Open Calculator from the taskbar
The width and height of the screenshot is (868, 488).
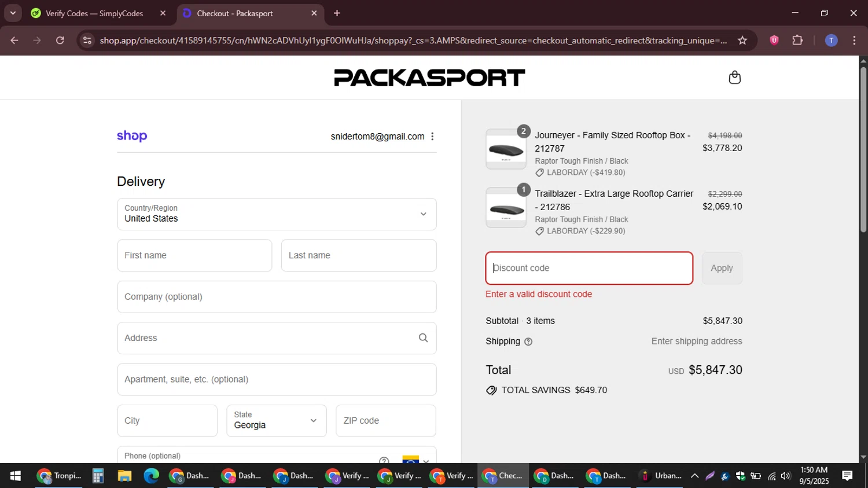click(x=98, y=476)
